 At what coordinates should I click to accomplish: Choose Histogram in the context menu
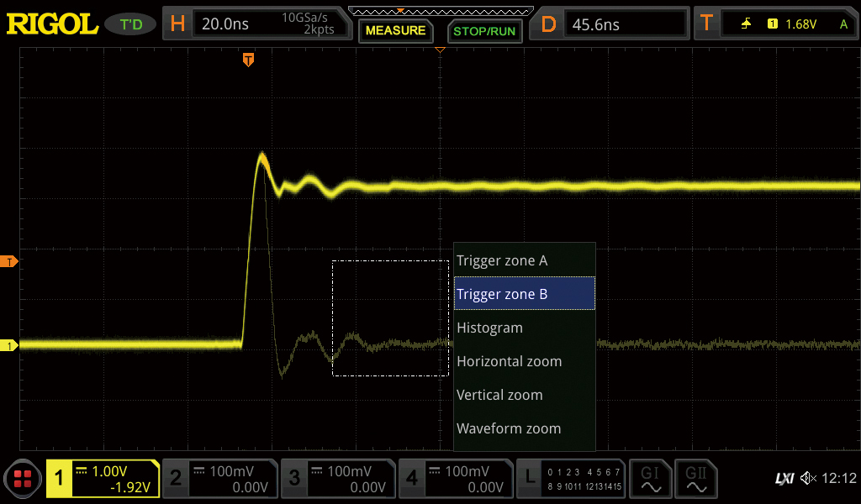(x=525, y=328)
